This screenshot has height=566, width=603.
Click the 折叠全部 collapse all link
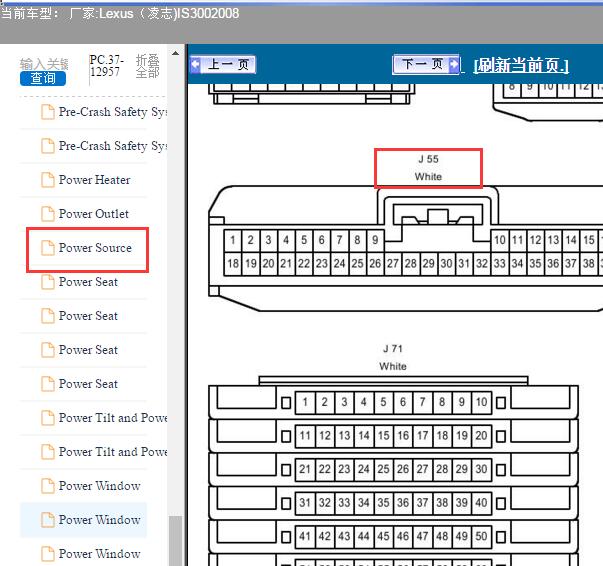[x=148, y=66]
